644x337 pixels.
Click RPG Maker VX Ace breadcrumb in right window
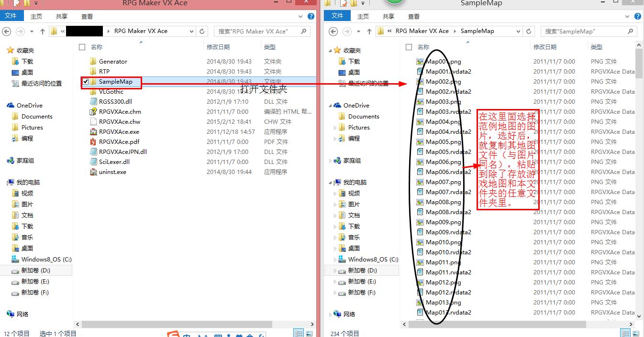(x=422, y=31)
